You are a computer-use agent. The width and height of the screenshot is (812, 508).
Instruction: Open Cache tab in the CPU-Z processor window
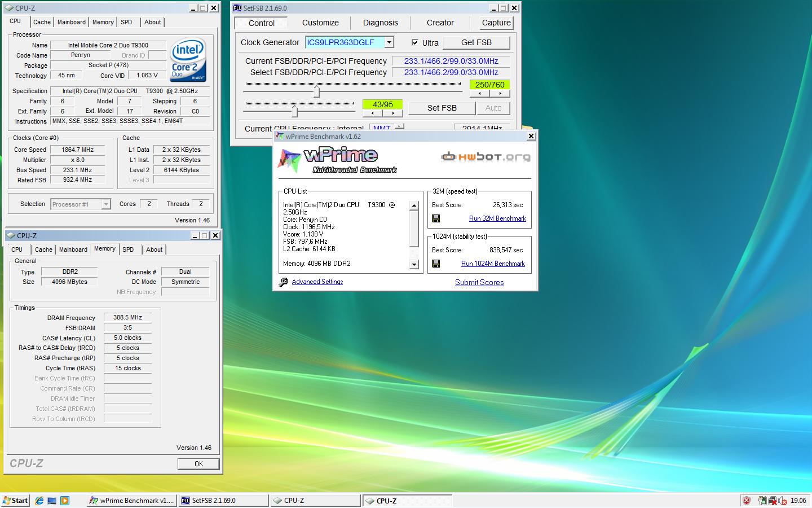point(42,22)
